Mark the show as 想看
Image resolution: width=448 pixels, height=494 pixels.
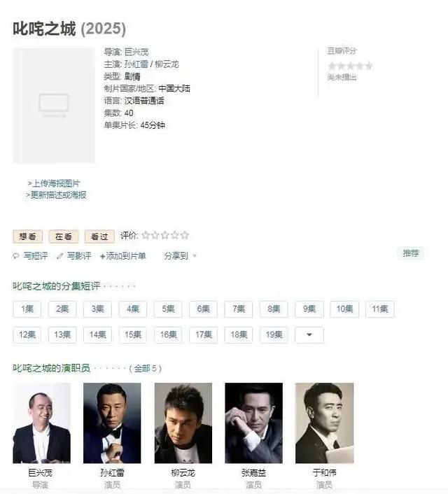pyautogui.click(x=28, y=237)
